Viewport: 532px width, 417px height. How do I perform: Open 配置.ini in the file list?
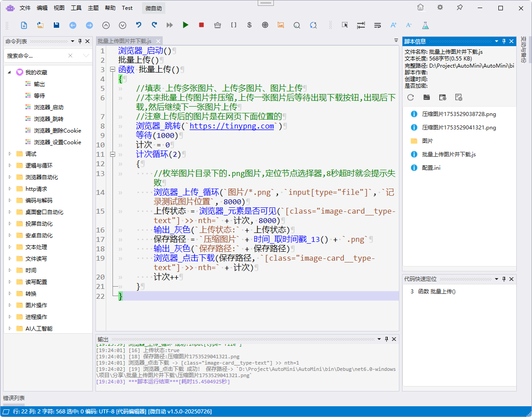[431, 168]
